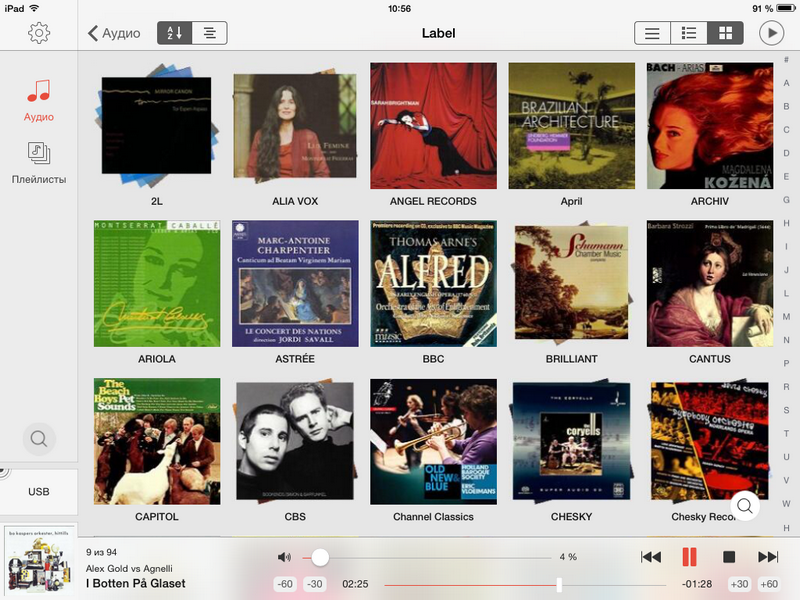Open the BRILLIANT label cover
This screenshot has height=600, width=800.
coord(571,284)
